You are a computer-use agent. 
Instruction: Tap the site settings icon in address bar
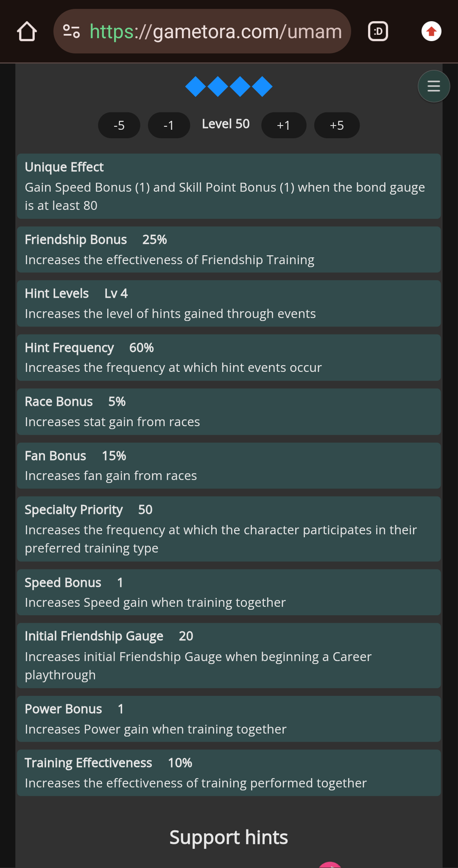pyautogui.click(x=71, y=31)
